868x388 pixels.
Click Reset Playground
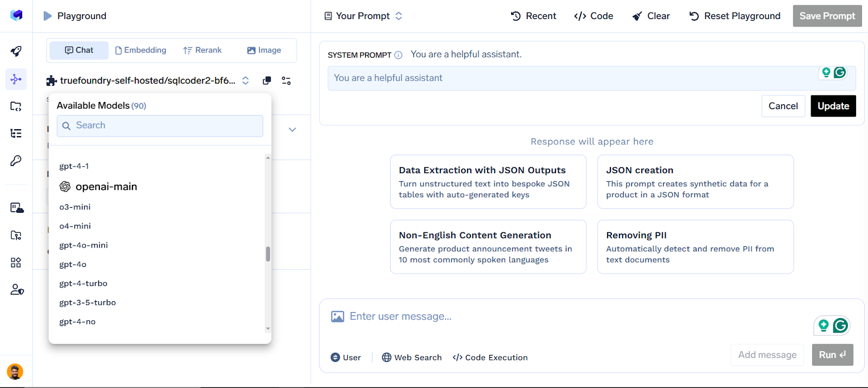pos(735,16)
